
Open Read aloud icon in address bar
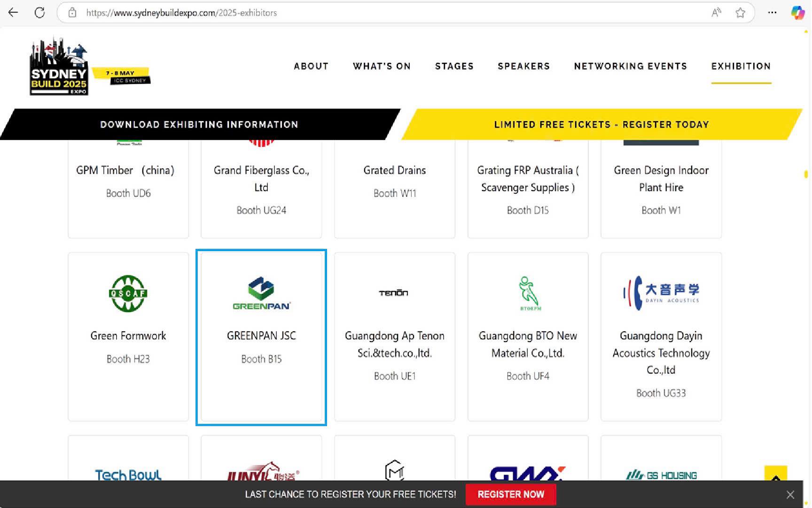(716, 13)
